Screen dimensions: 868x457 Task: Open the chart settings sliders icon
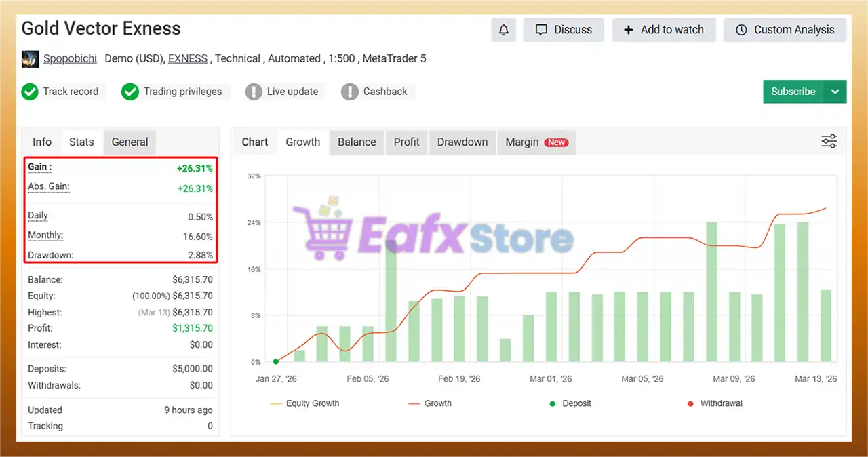(x=829, y=141)
